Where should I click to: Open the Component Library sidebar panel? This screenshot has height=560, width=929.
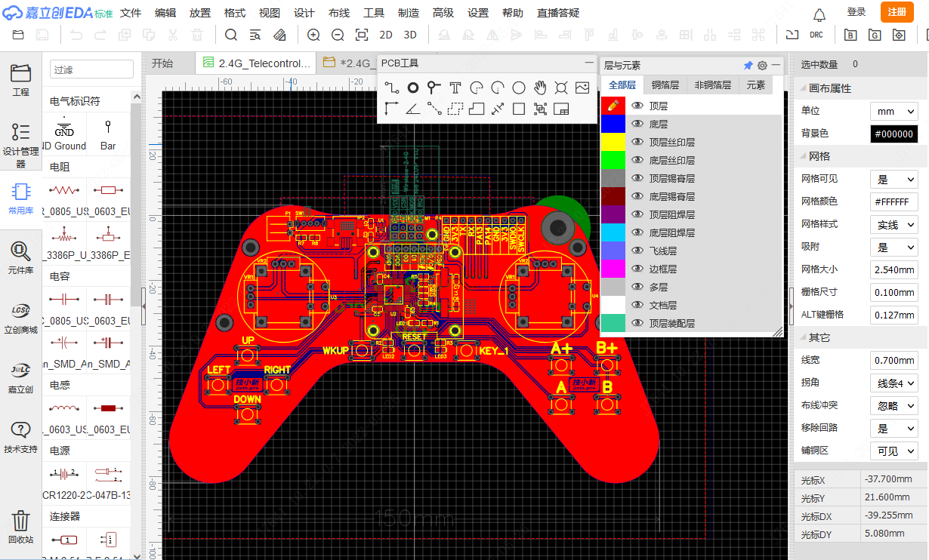click(x=20, y=257)
